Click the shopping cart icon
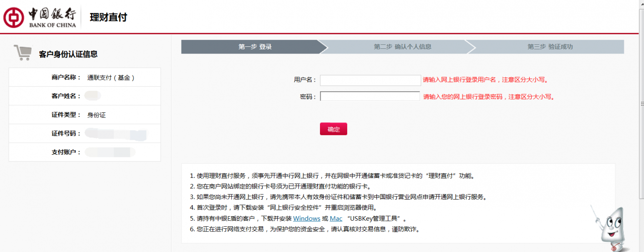Viewport: 644px width, 252px height. 23,53
